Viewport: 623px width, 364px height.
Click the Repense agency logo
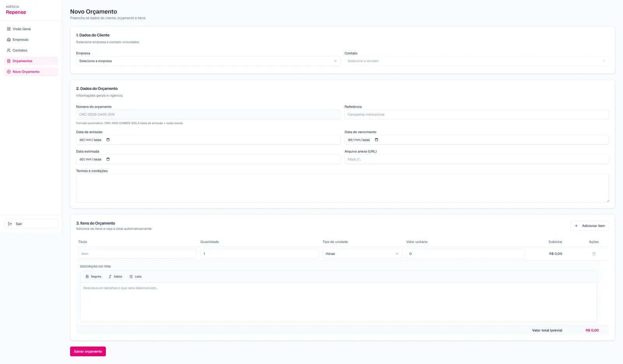point(16,12)
